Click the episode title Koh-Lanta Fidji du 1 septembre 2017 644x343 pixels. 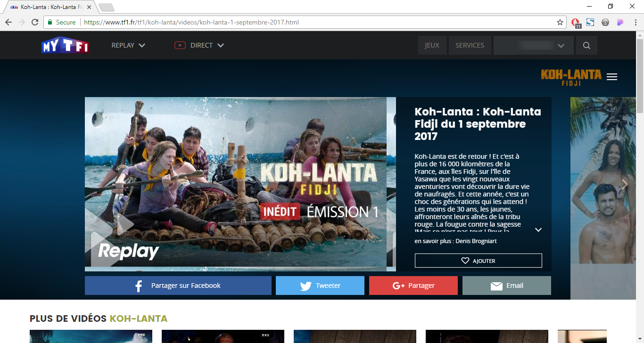(x=478, y=124)
